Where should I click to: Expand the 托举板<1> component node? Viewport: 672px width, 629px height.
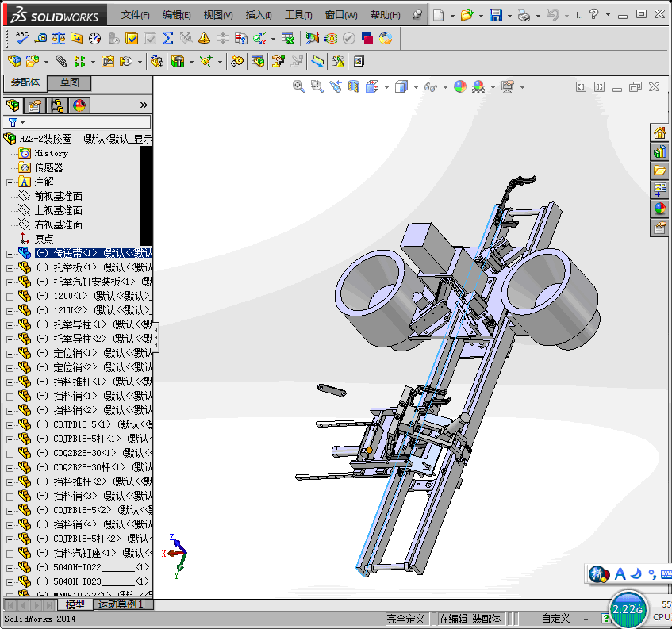coord(10,268)
